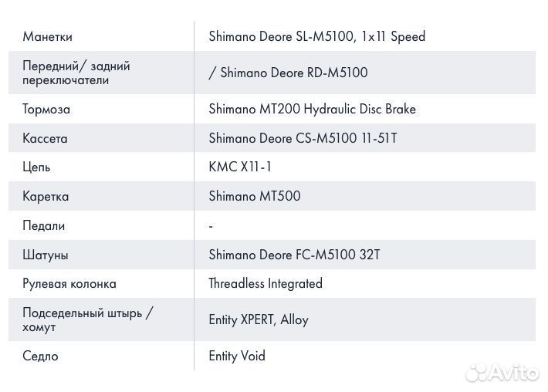This screenshot has width=548, height=392.
Task: Click the Avito logo watermark
Action: (502, 372)
